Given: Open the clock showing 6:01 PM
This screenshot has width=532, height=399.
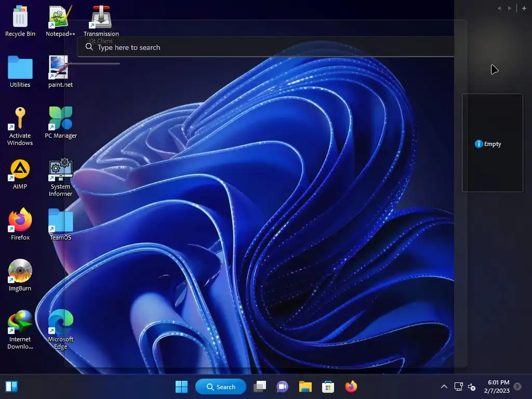Looking at the screenshot, I should tap(497, 387).
